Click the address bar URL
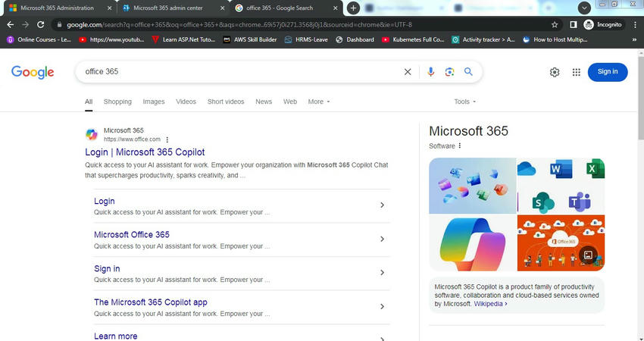The width and height of the screenshot is (644, 341). [x=239, y=25]
